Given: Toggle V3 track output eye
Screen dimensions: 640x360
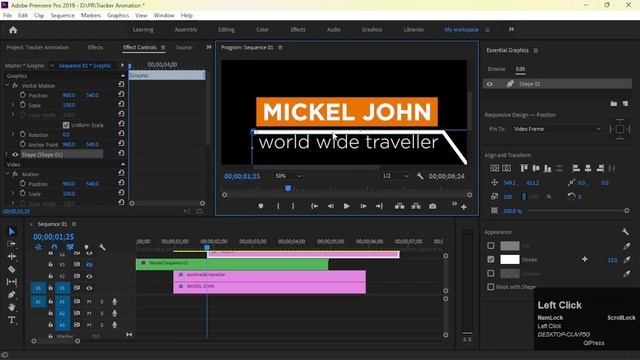Looking at the screenshot, I should 89,264.
